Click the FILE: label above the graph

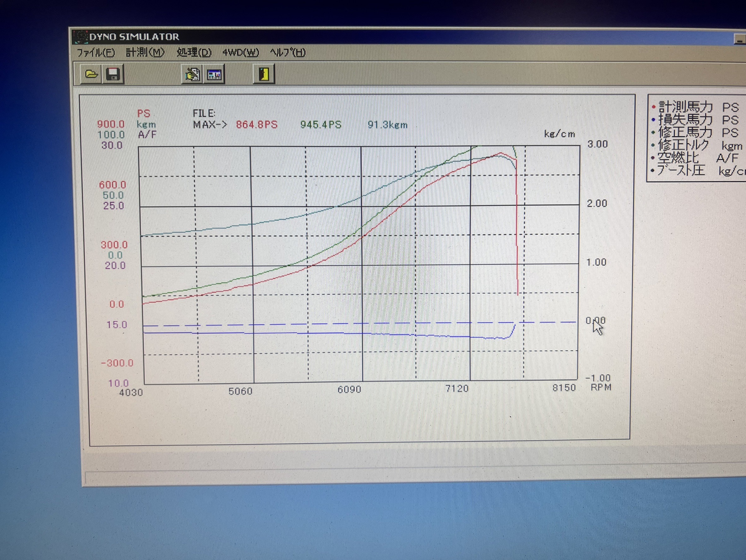click(204, 113)
